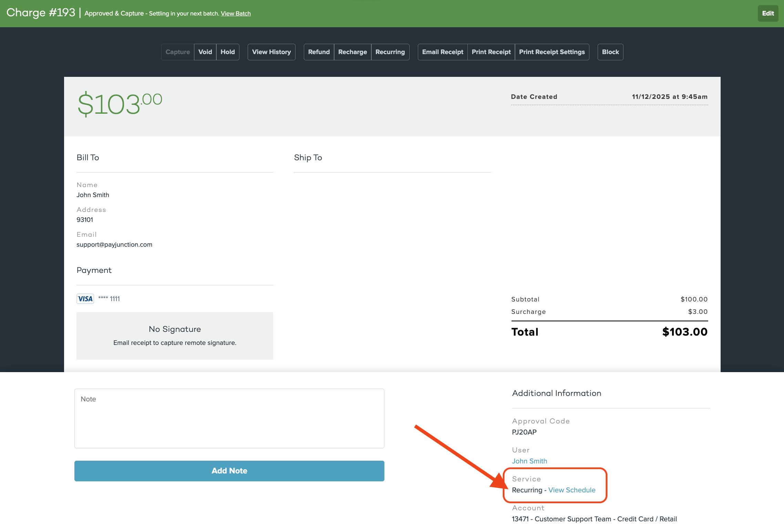This screenshot has width=784, height=532.
Task: Click the Date Created label
Action: [x=534, y=97]
